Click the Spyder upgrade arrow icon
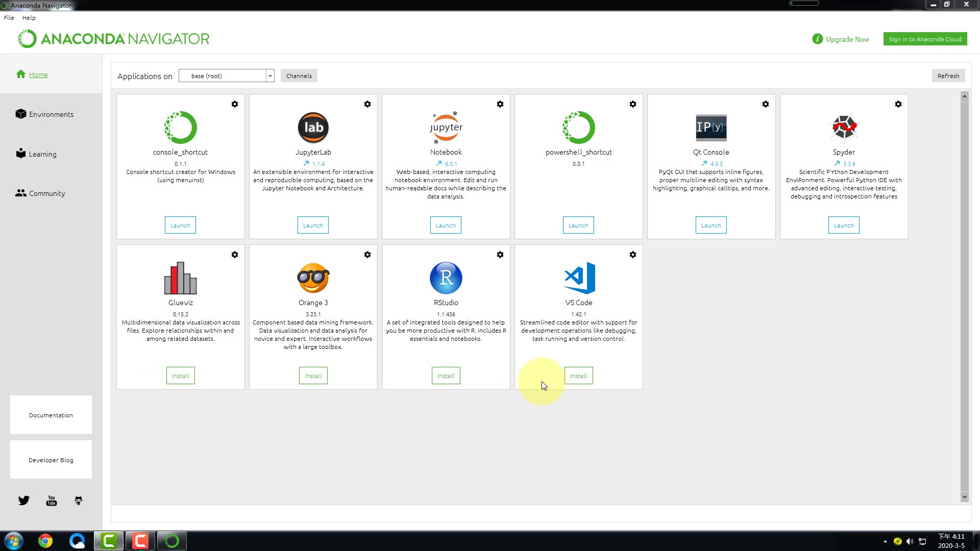 (837, 164)
